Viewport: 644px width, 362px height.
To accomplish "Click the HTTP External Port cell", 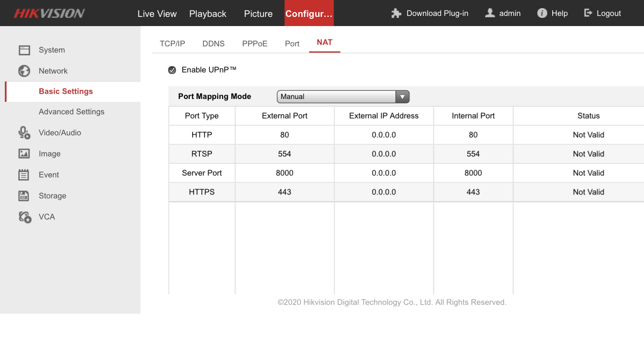I will pyautogui.click(x=284, y=135).
